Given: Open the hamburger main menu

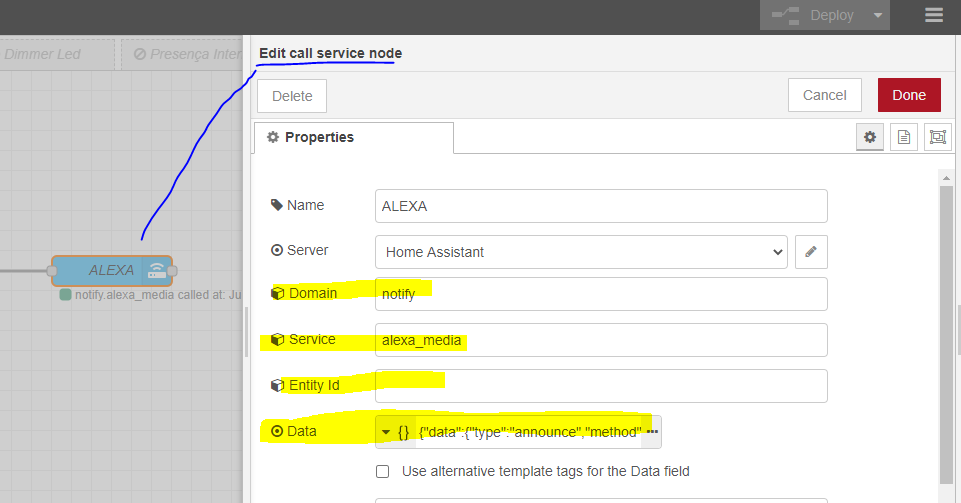Looking at the screenshot, I should (x=933, y=16).
